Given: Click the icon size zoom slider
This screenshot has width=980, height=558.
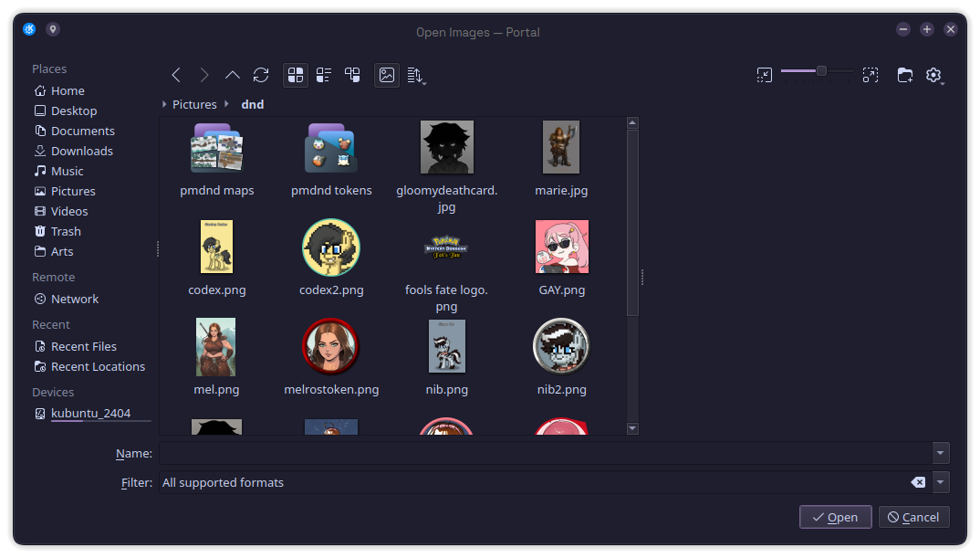Looking at the screenshot, I should [818, 71].
